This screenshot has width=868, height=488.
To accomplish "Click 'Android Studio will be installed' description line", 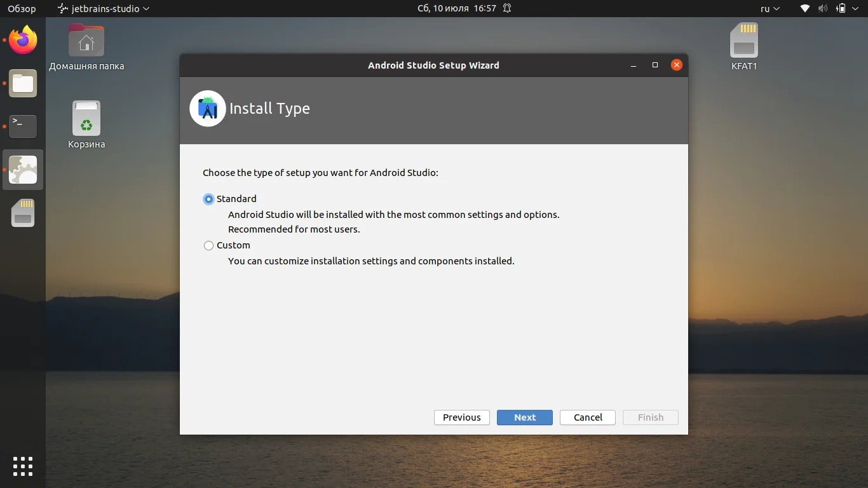I will click(x=394, y=215).
